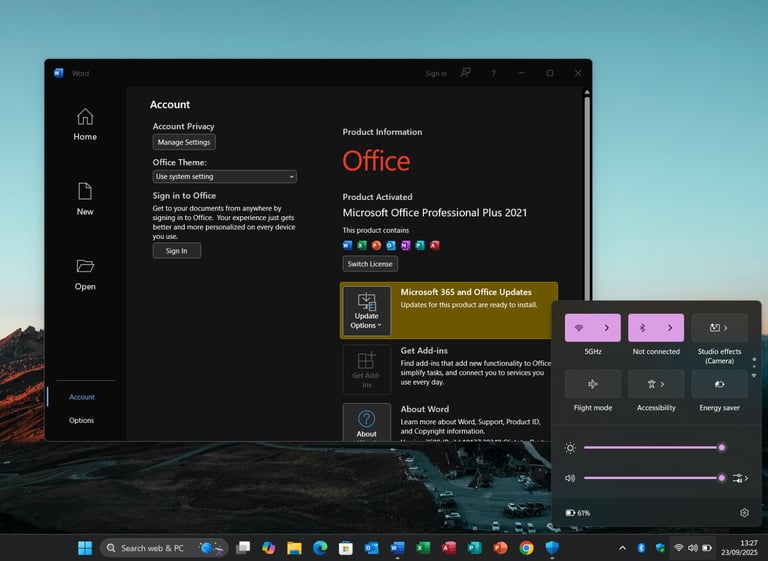
Task: Click the Excel icon under This product contains
Action: [361, 245]
